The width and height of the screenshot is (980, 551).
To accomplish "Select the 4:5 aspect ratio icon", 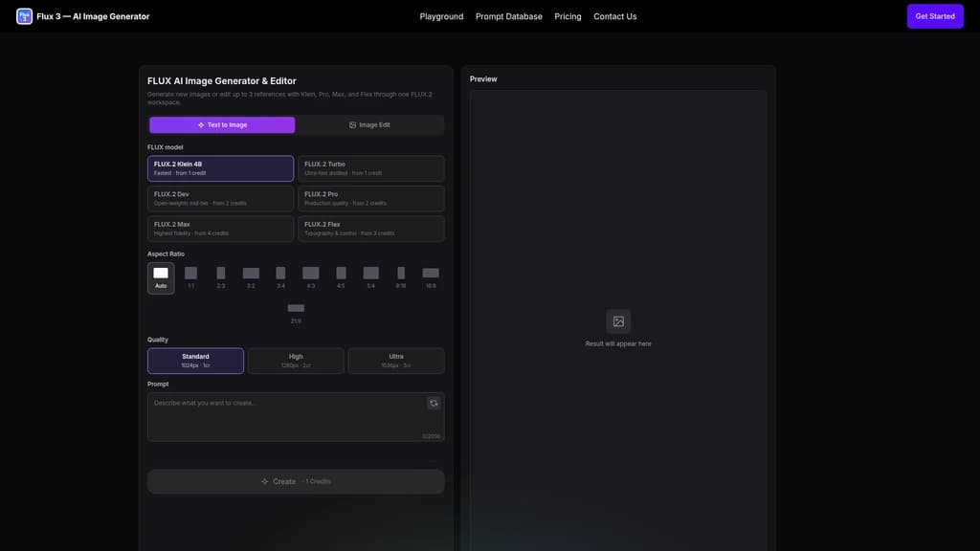I will tap(341, 273).
